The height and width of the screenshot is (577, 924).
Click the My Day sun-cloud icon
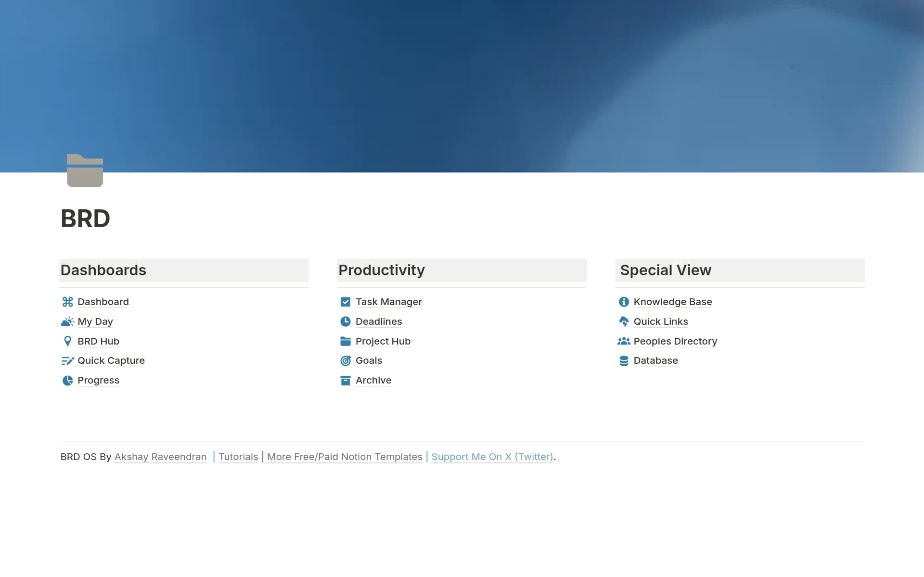tap(67, 321)
